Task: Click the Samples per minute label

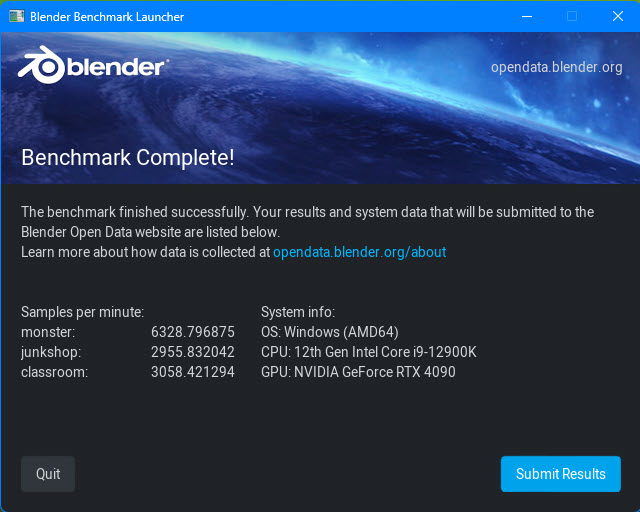Action: (x=82, y=312)
